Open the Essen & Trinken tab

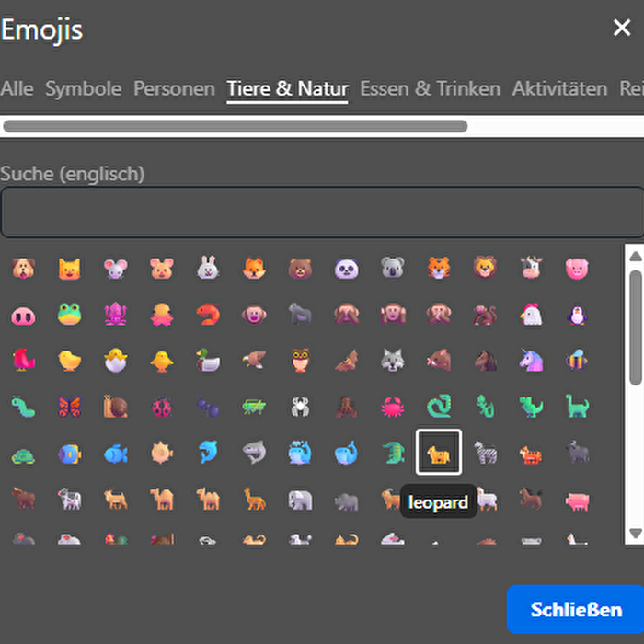430,88
